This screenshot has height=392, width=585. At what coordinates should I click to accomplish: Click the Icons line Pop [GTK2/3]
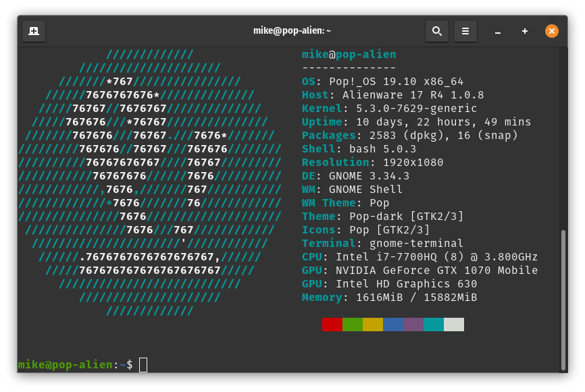point(365,230)
